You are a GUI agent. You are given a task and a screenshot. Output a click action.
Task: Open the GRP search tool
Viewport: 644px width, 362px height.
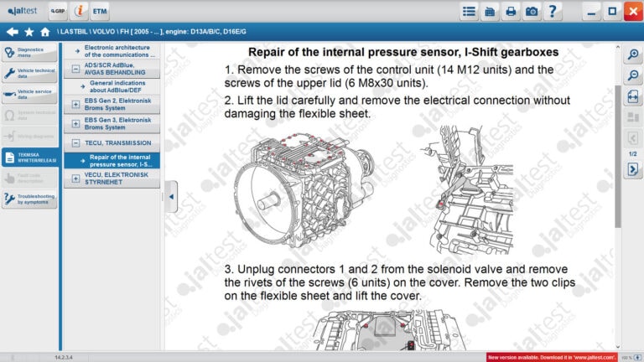click(58, 11)
